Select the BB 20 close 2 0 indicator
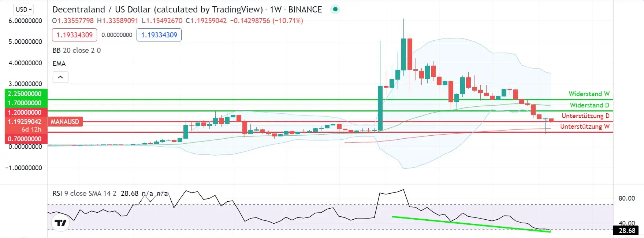 coord(77,50)
